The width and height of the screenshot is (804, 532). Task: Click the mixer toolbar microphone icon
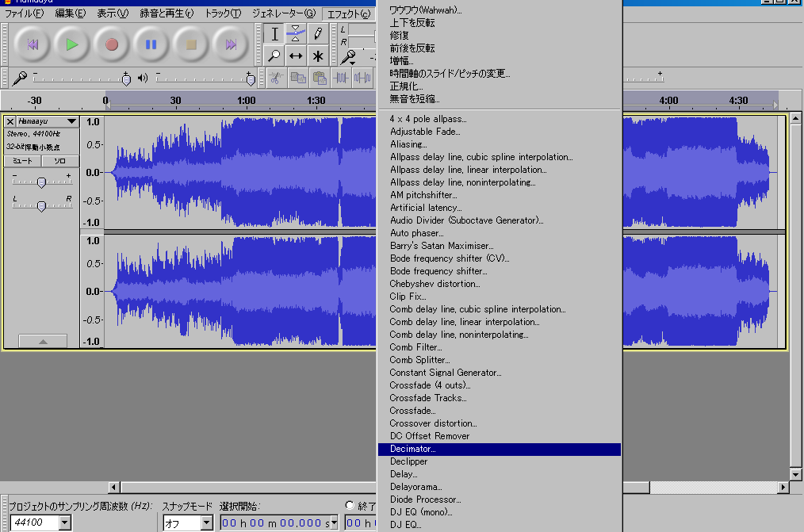coord(20,78)
